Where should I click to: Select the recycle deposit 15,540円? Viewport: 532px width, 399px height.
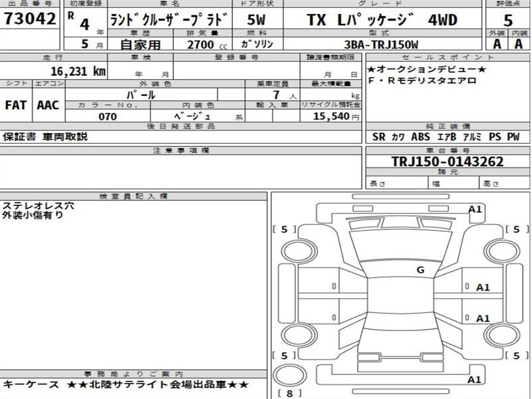(336, 116)
